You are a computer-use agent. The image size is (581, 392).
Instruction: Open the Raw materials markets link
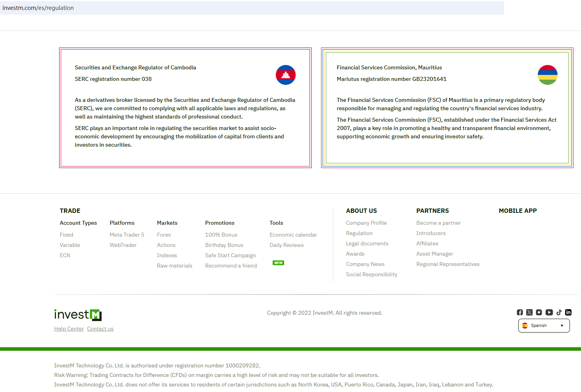tap(175, 266)
